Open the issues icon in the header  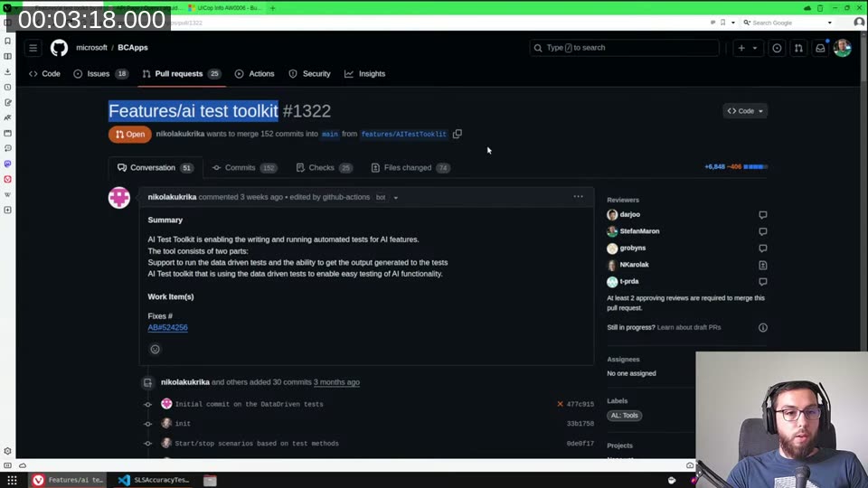(x=777, y=48)
